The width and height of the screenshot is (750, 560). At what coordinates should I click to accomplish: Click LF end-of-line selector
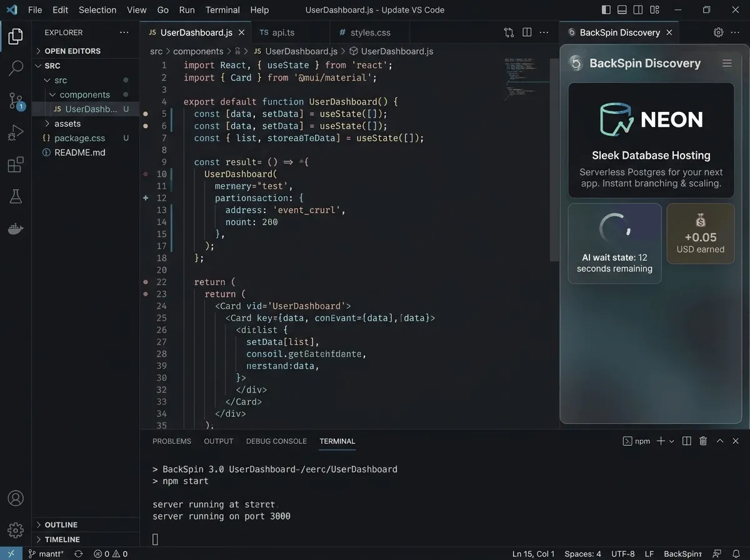(x=649, y=554)
